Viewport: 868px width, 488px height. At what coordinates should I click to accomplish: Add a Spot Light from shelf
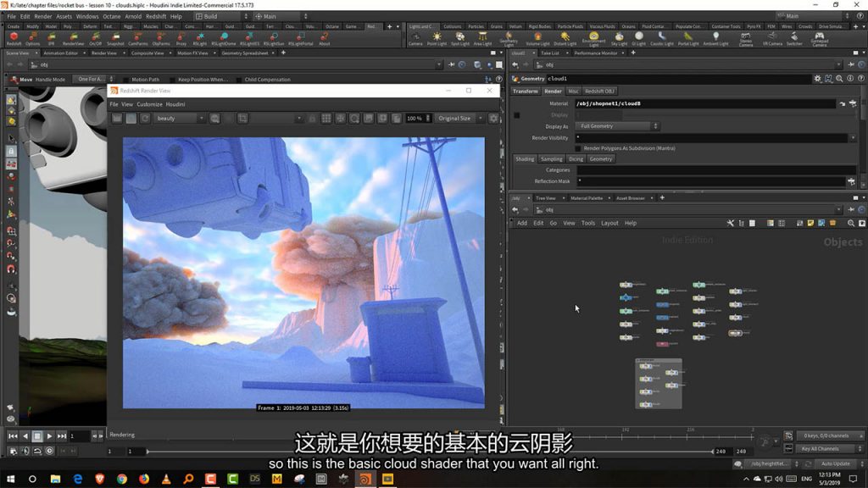click(459, 38)
